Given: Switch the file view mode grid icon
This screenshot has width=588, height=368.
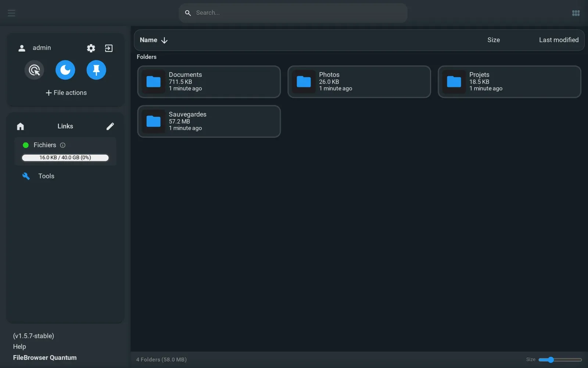Looking at the screenshot, I should point(576,13).
